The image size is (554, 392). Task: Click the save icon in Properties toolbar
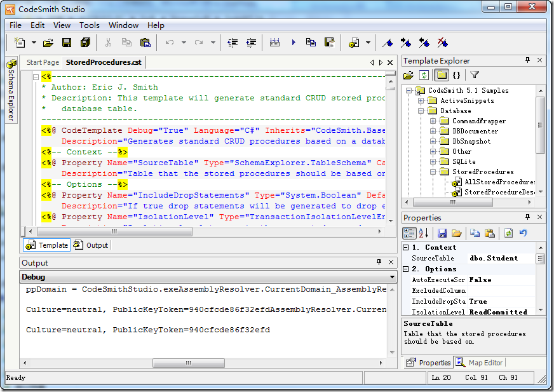pos(442,233)
